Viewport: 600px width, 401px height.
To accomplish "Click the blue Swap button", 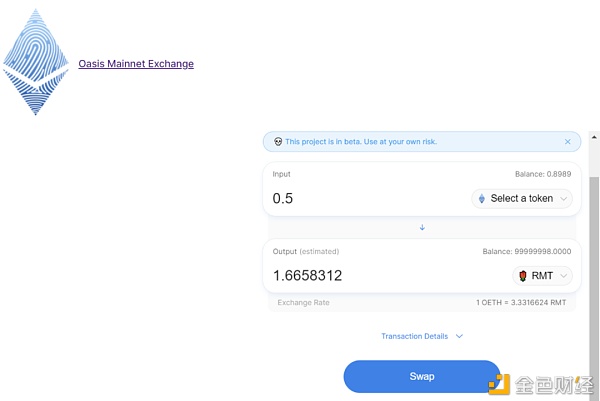I will tap(422, 377).
